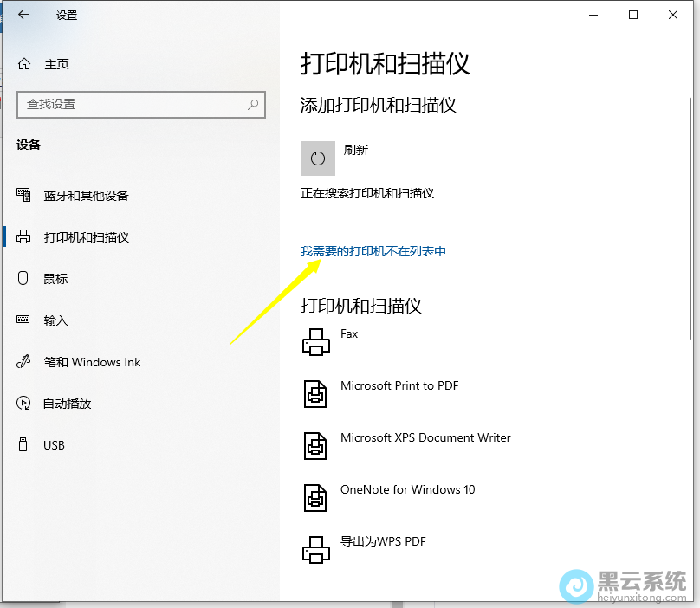The width and height of the screenshot is (700, 608).
Task: Click 我需要的打印机不在列表中 link
Action: coord(373,251)
